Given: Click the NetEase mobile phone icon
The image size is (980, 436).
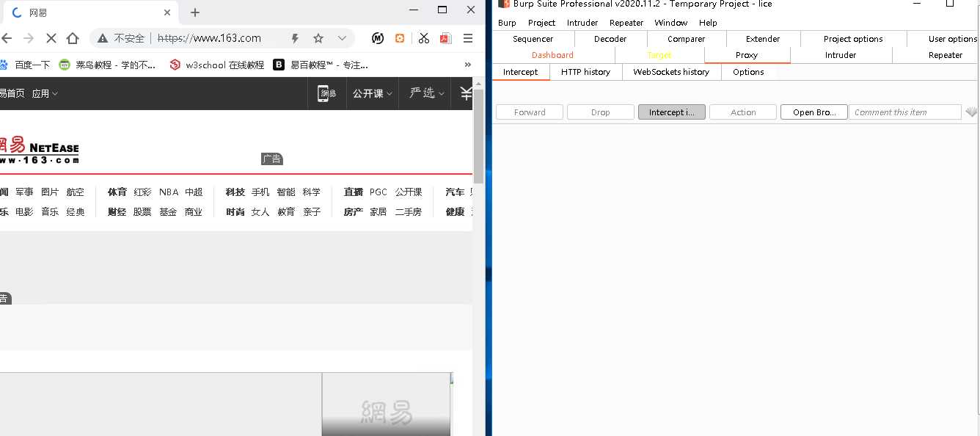Looking at the screenshot, I should pyautogui.click(x=326, y=93).
